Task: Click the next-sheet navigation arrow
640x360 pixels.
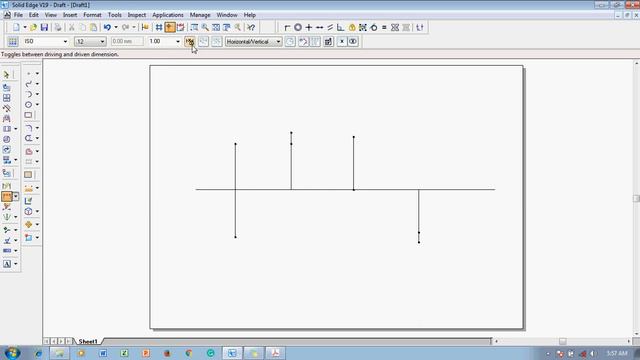Action: (61, 341)
